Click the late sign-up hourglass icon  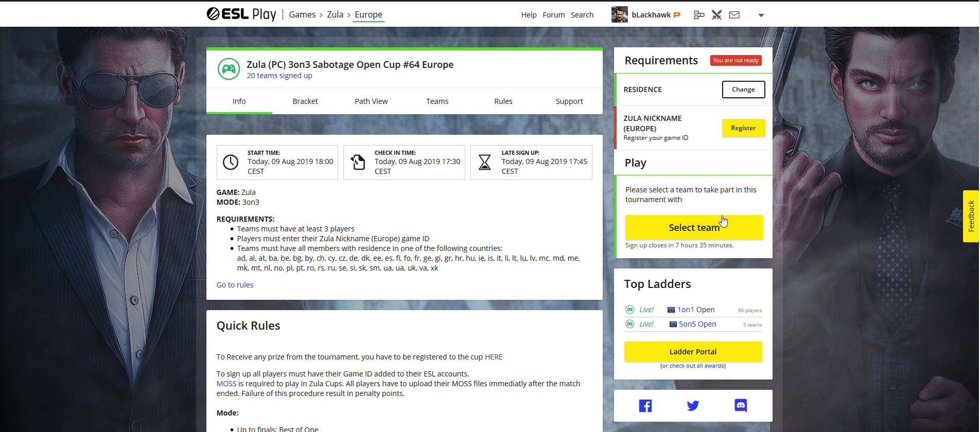(485, 163)
